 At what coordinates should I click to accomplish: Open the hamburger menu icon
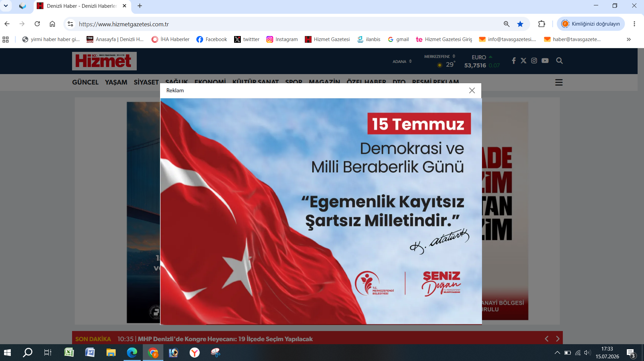tap(559, 83)
